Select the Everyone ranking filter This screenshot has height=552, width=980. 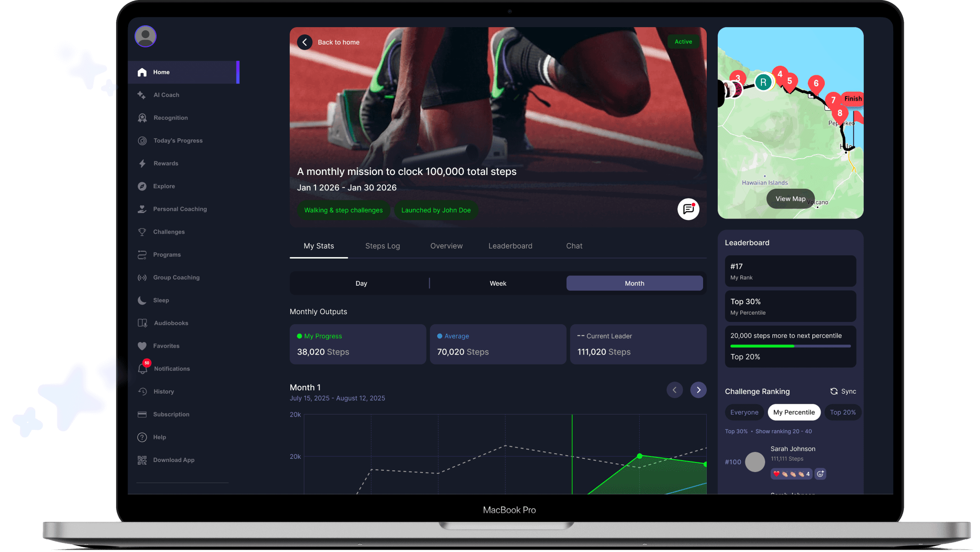[x=744, y=412]
